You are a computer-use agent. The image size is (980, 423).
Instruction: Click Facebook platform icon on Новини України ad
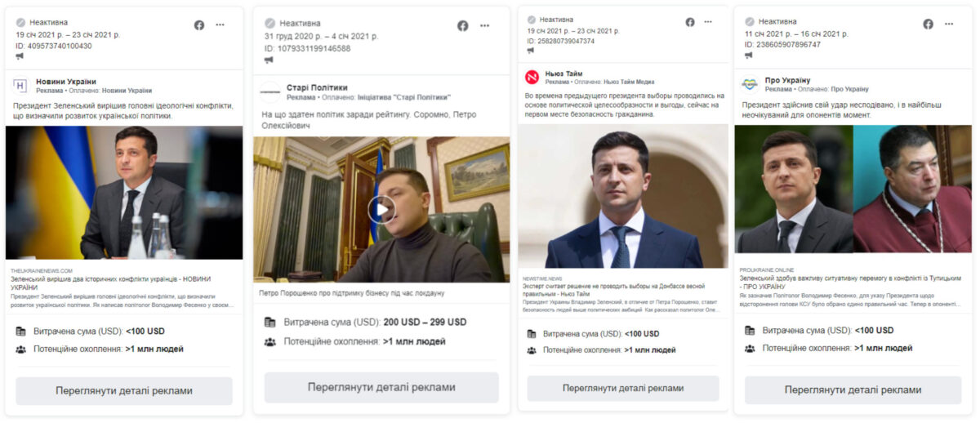[x=199, y=25]
